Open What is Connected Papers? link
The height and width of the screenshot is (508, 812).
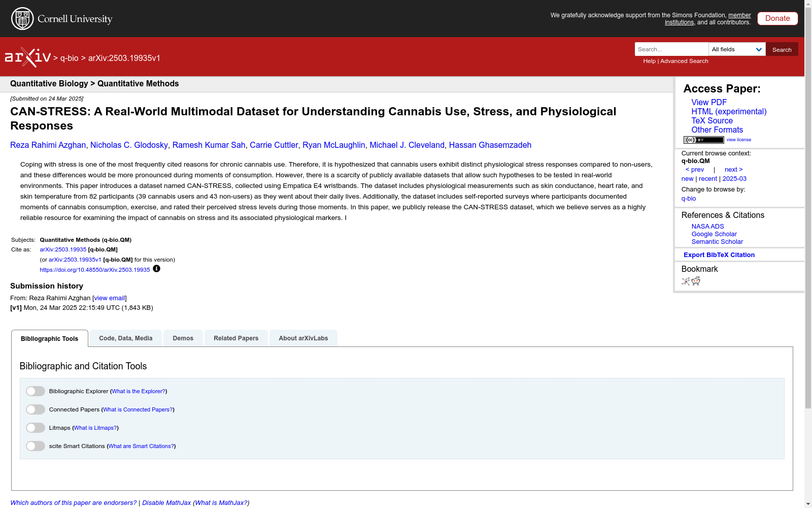click(x=138, y=410)
